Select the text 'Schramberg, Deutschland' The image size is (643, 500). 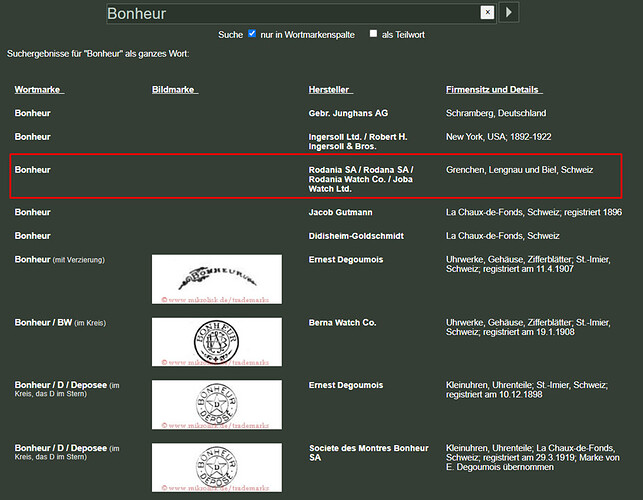pos(496,113)
